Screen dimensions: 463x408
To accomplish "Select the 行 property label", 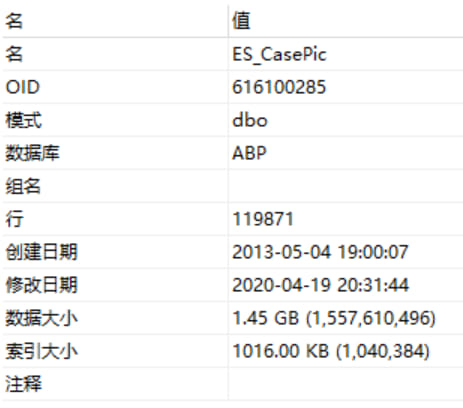I will click(14, 219).
